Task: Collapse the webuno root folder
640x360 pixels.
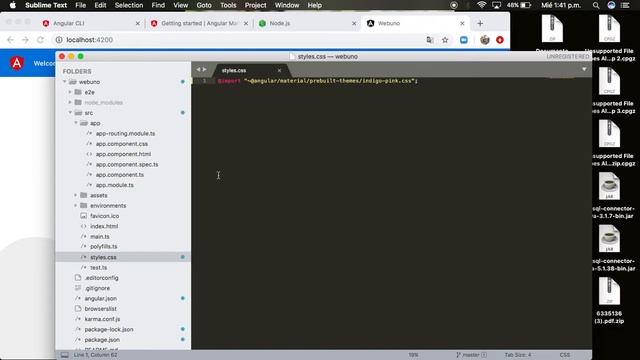Action: (x=64, y=82)
